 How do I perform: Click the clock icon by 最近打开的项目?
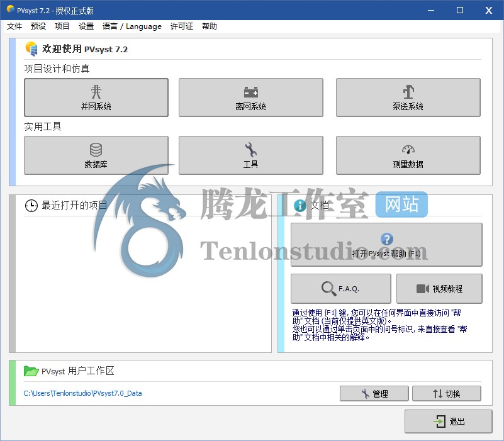tap(31, 205)
